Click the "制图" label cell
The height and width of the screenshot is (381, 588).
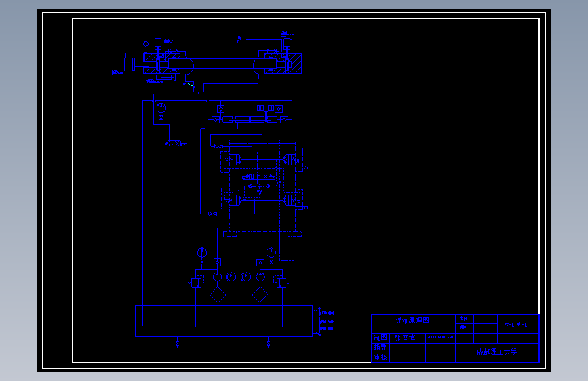tap(380, 338)
